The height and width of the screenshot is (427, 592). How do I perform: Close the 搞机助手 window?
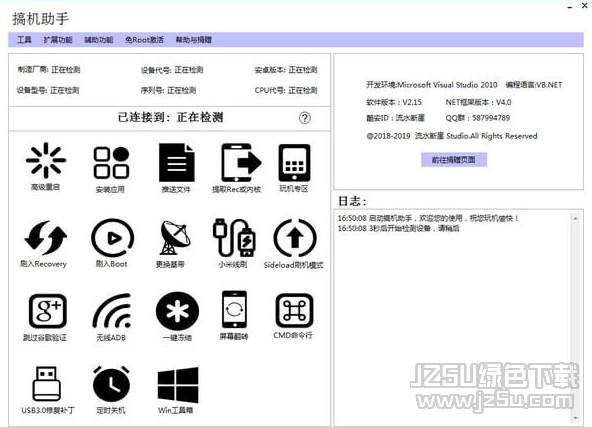click(584, 6)
